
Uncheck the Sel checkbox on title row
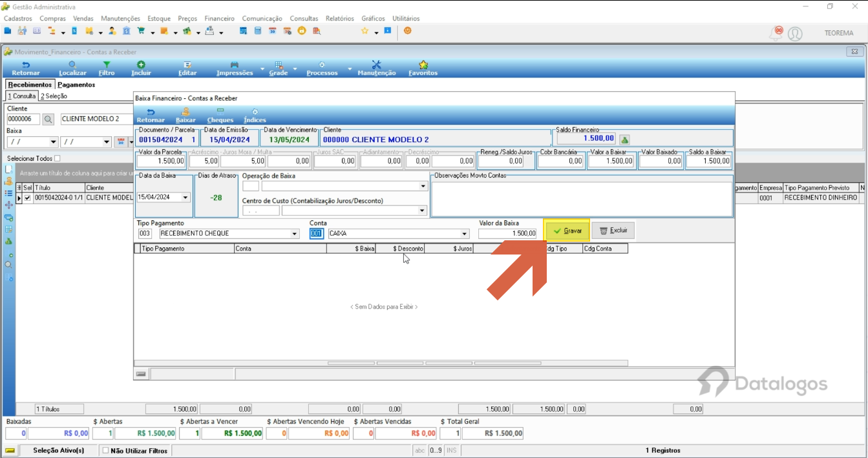click(x=27, y=198)
